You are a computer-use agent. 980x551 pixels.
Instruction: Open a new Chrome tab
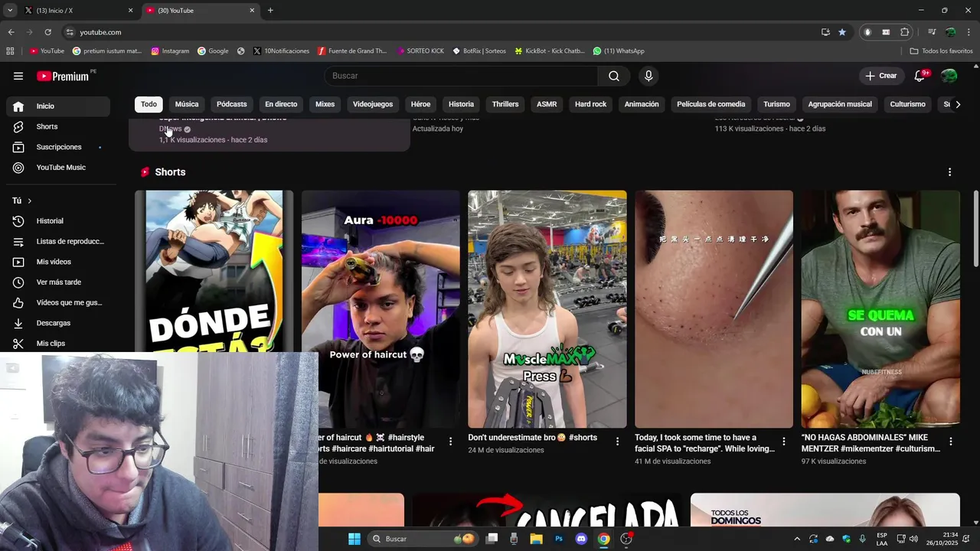coord(270,11)
